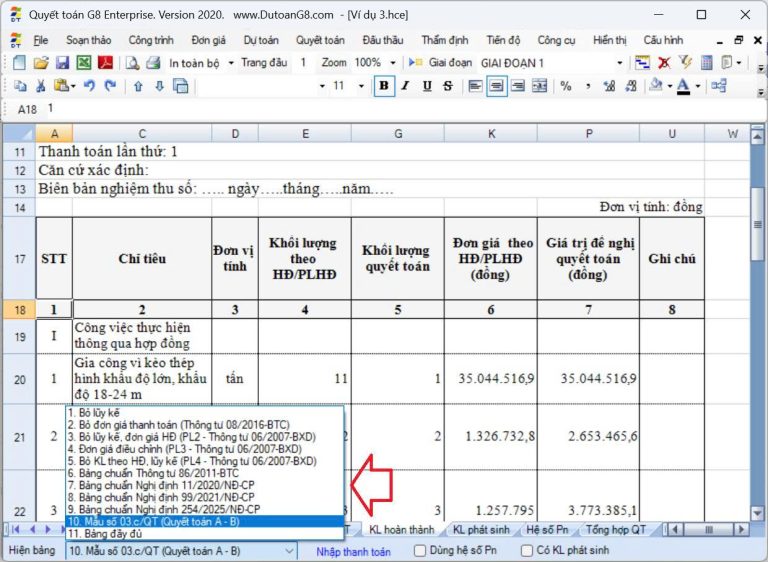Switch to the 'KL phát sinh' sheet tab
Image resolution: width=768 pixels, height=562 pixels.
(483, 529)
